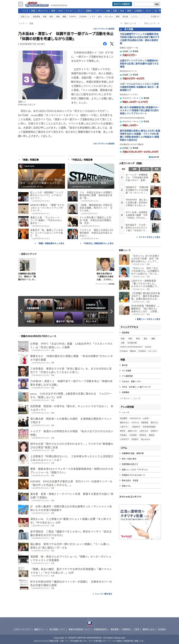The image size is (179, 644).
Task: Share the article on Facebook
Action: [x=105, y=44]
